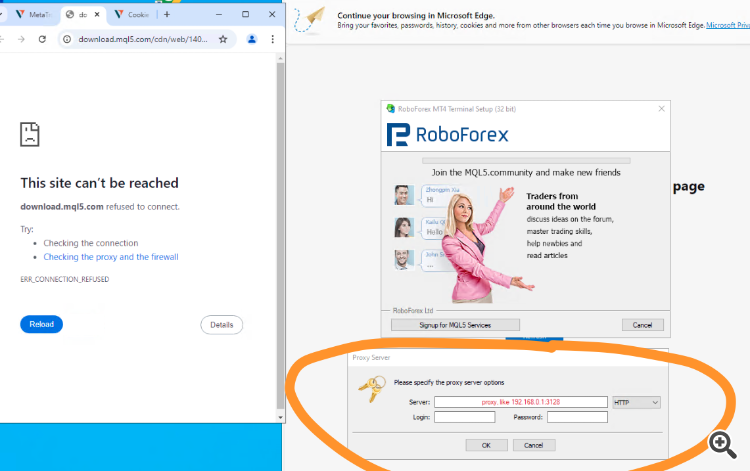
Task: Click the 'Traders from around the world' text
Action: pyautogui.click(x=561, y=201)
